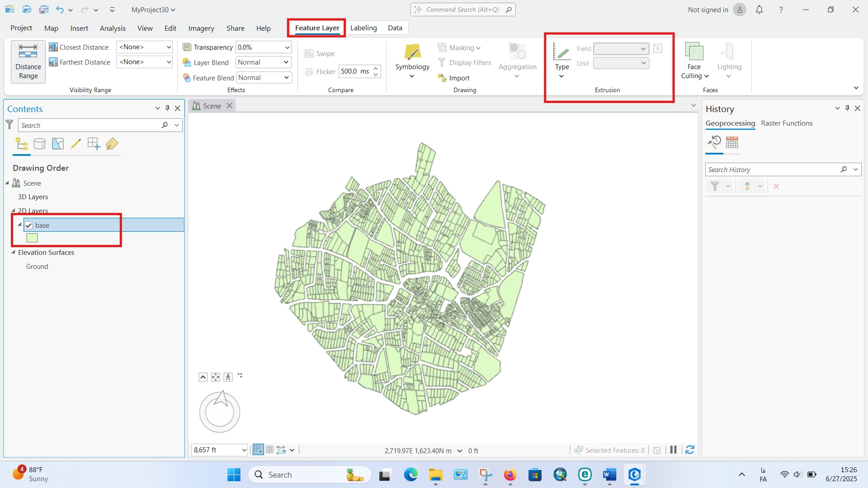Screen dimensions: 868x488
Task: Click the History sort arrows icon
Action: pos(747,186)
